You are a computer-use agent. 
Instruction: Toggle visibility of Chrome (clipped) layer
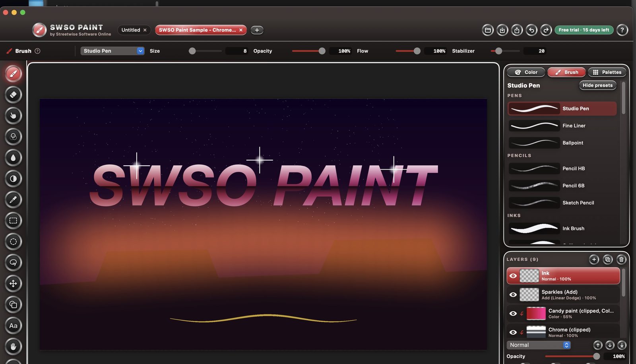(x=513, y=332)
